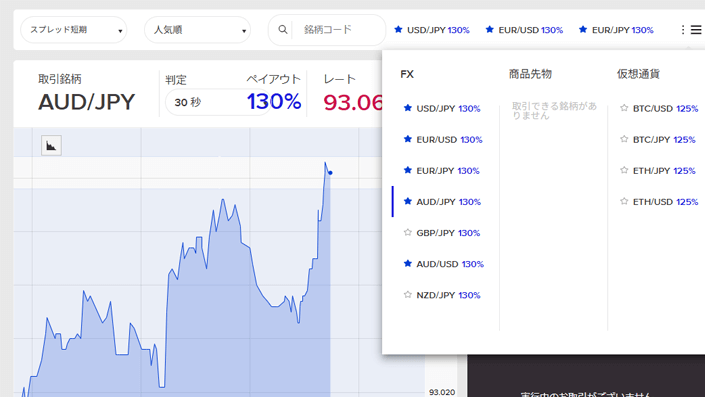Open the vertical three-dot options icon
Image resolution: width=705 pixels, height=397 pixels.
(683, 30)
